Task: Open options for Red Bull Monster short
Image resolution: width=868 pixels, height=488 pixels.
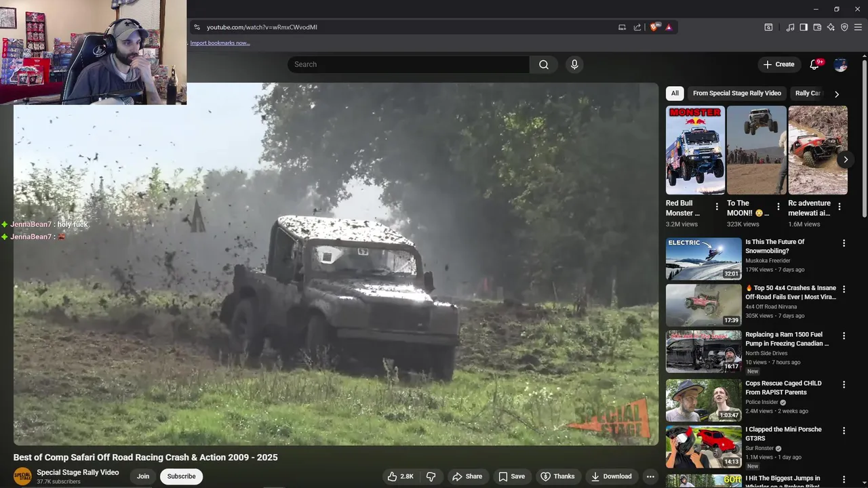Action: pyautogui.click(x=717, y=207)
